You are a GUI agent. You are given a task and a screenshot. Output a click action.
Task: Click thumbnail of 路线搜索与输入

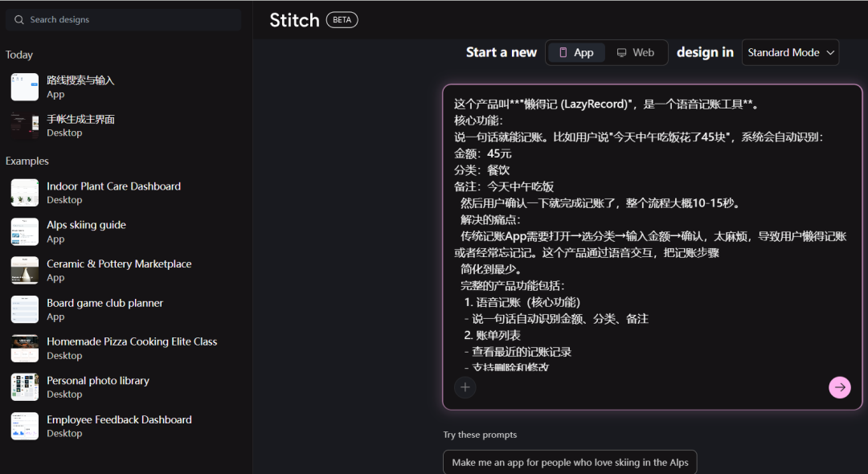[x=25, y=87]
